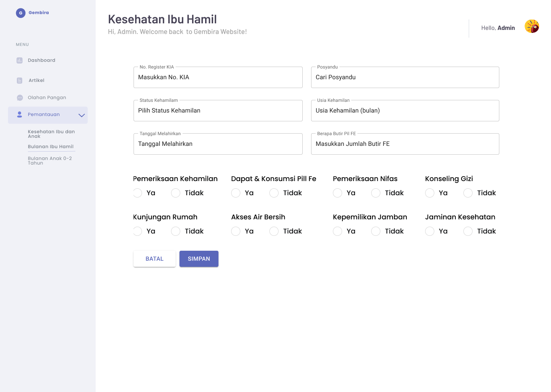Open the Cari Posyandu dropdown
The image size is (551, 392).
click(405, 77)
